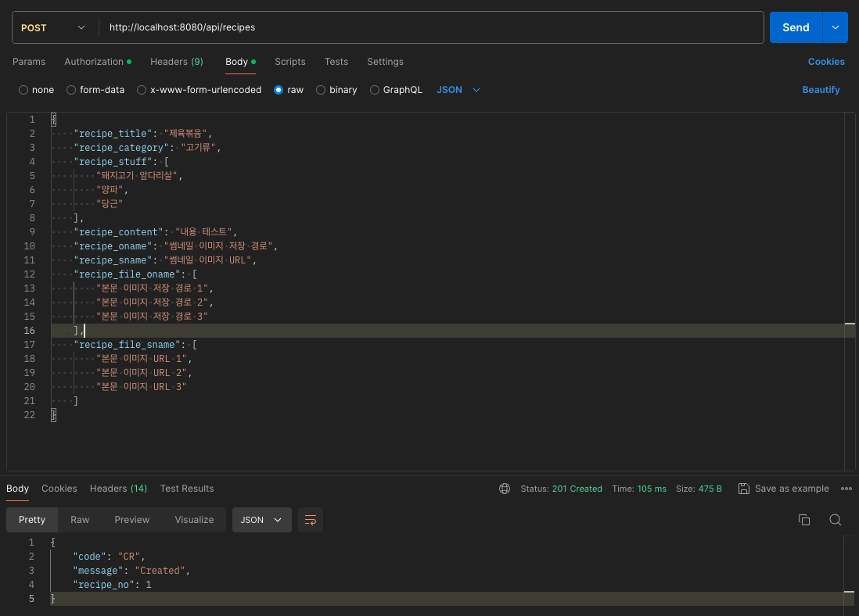Click the "recipe_category" line in editor
The width and height of the screenshot is (859, 616).
tap(147, 148)
